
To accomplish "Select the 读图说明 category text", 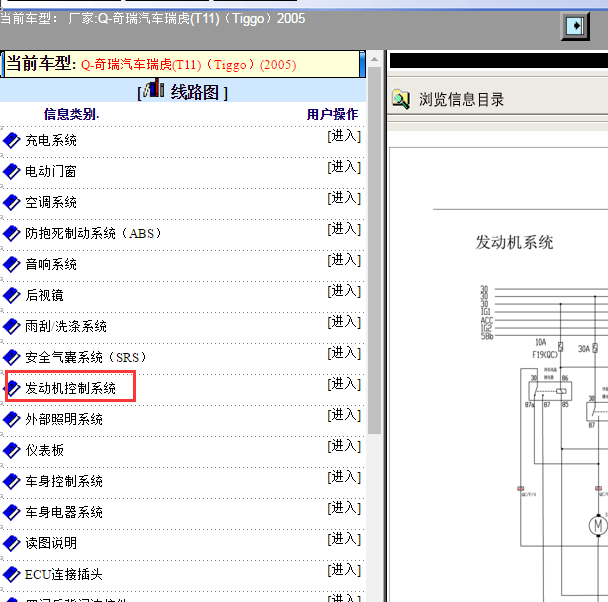I will [51, 543].
